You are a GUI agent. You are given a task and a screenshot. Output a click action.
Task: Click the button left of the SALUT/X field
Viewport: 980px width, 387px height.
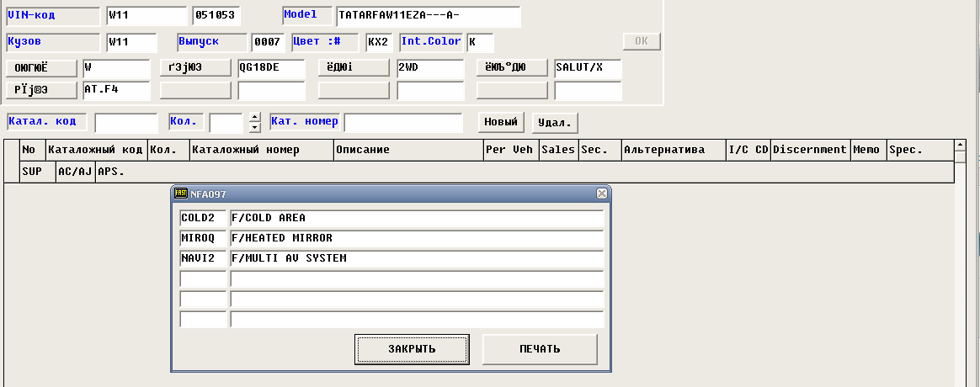coord(512,68)
